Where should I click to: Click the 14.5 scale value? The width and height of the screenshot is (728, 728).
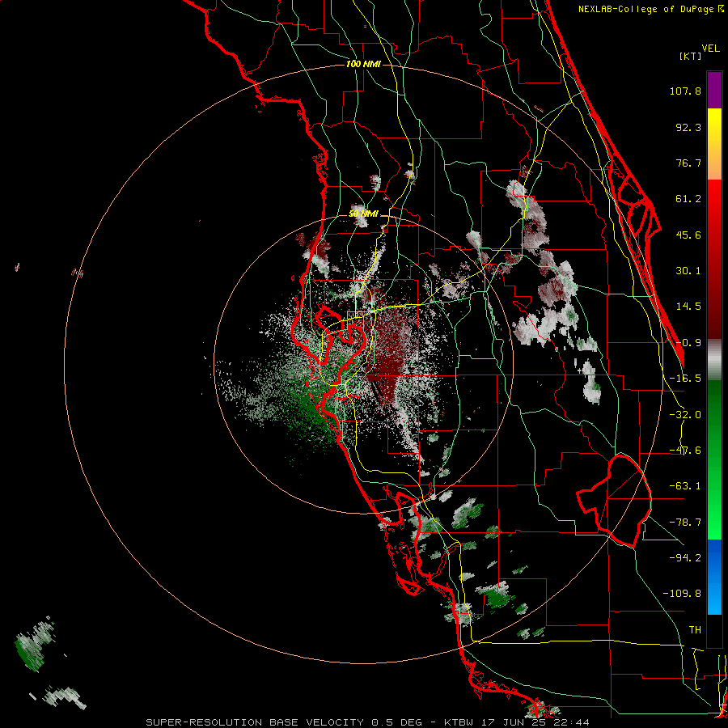(688, 307)
